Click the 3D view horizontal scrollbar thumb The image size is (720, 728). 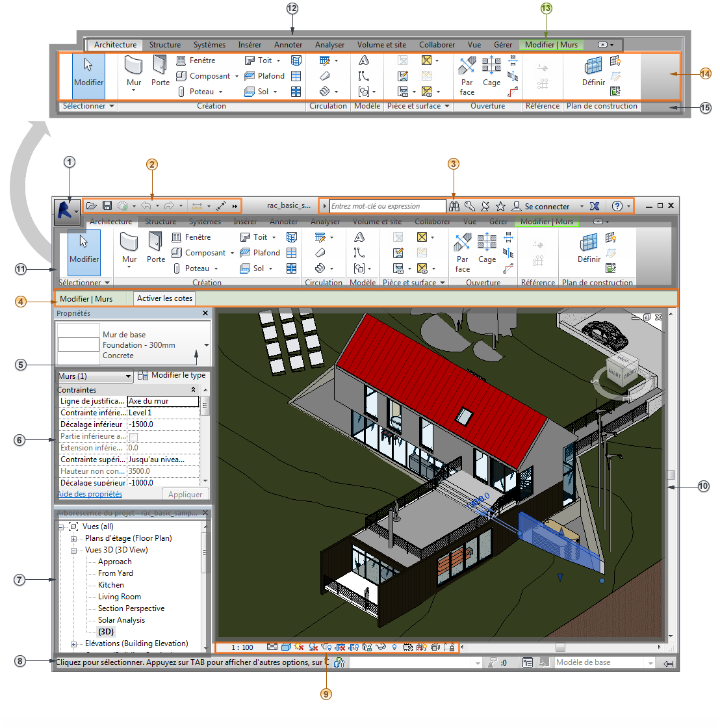(560, 647)
